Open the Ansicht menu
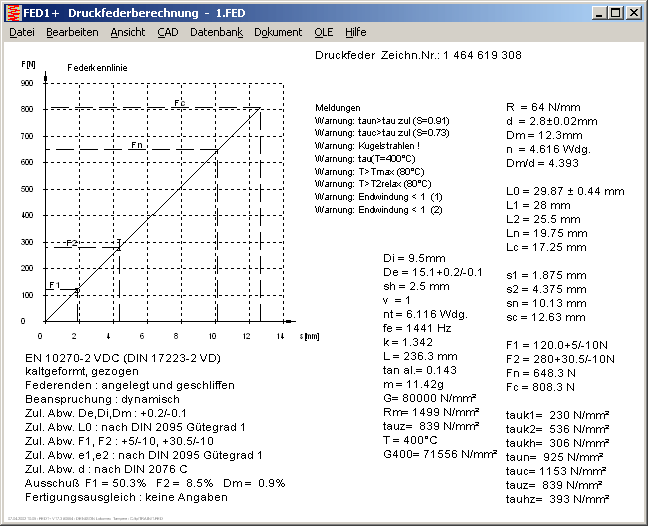Screen dimensions: 648x526 pyautogui.click(x=128, y=32)
